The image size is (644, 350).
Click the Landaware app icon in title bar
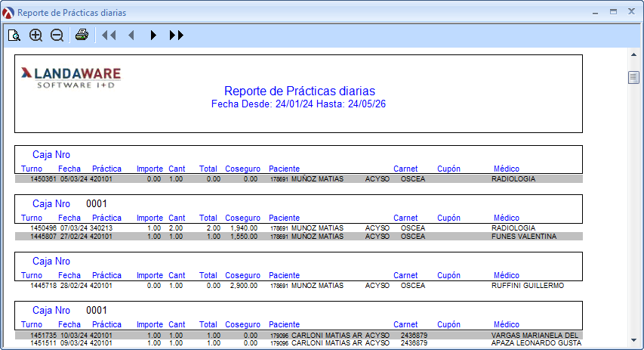pyautogui.click(x=8, y=13)
